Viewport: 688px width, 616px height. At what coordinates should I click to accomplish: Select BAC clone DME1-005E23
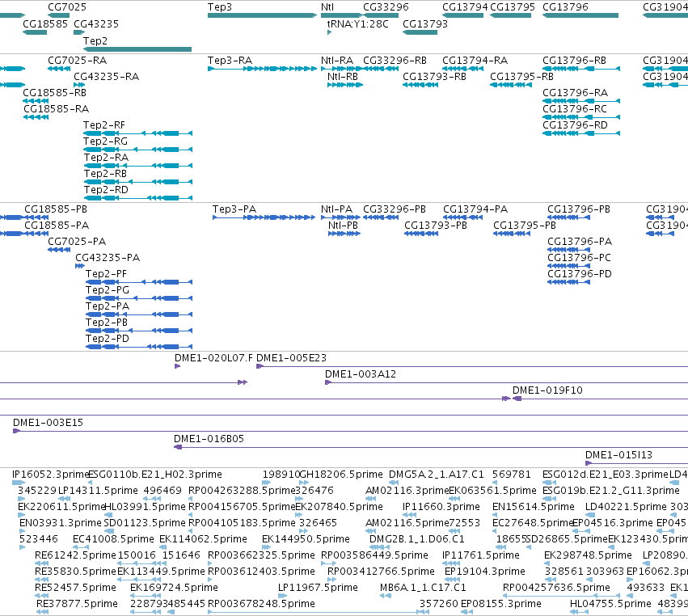291,357
